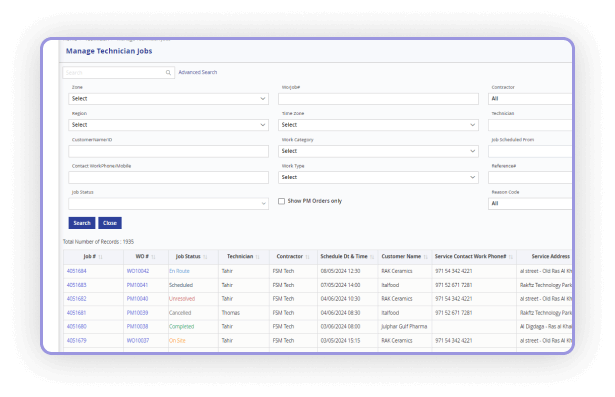Open work order WO10037 link
This screenshot has height=397, width=615.
[x=138, y=341]
